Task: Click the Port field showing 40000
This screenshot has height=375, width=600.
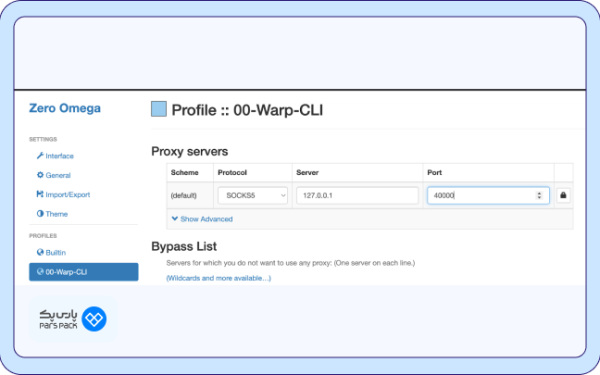Action: tap(488, 196)
